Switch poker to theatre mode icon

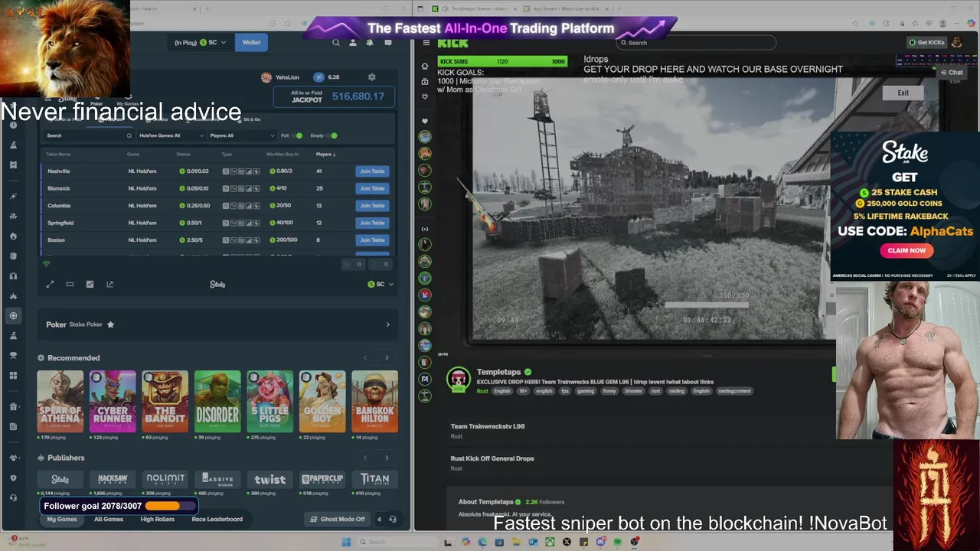[70, 284]
